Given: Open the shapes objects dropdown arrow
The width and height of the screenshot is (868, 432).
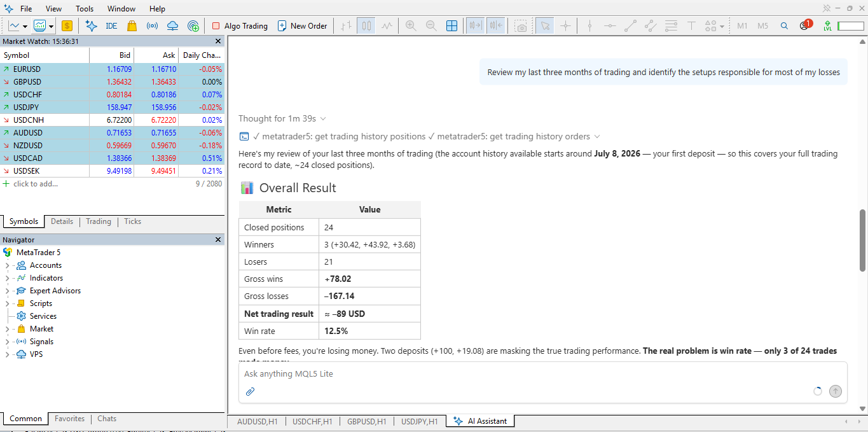Looking at the screenshot, I should pos(722,26).
